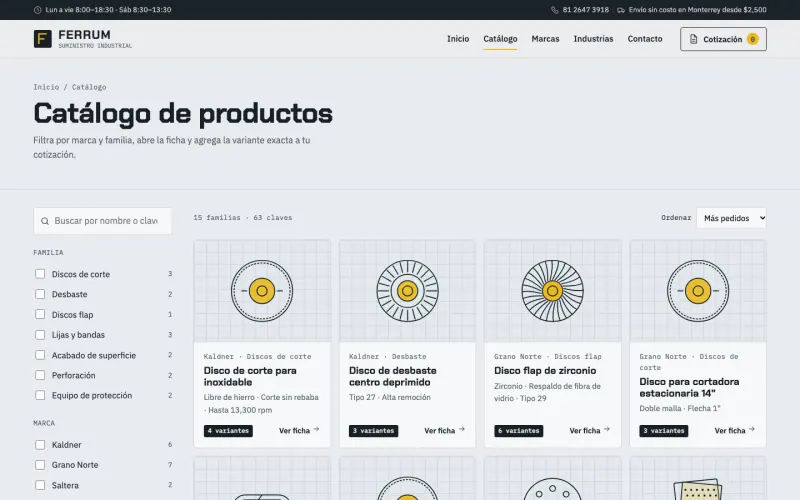Screen dimensions: 800x500
Task: Open the Industrias nav item
Action: click(x=593, y=39)
